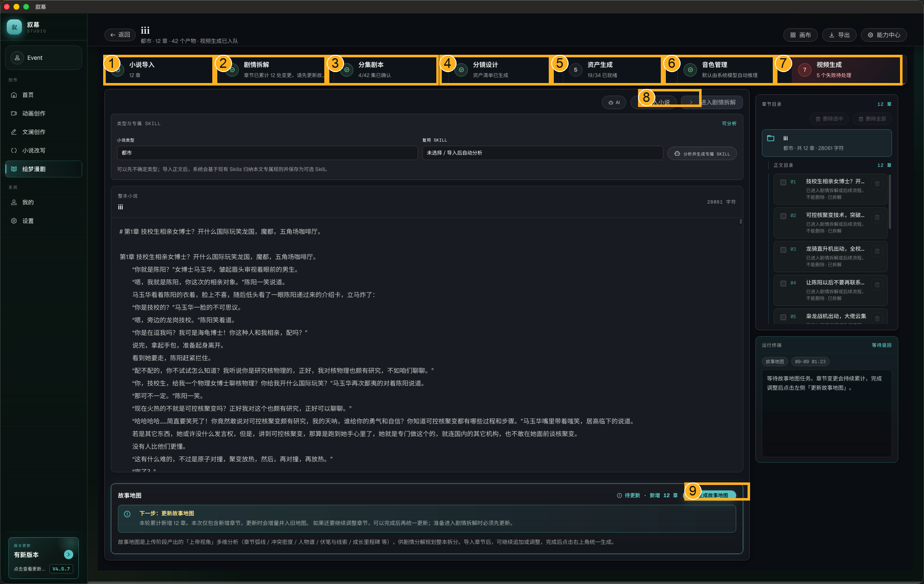Click the V4.5.7 version badge

61,569
